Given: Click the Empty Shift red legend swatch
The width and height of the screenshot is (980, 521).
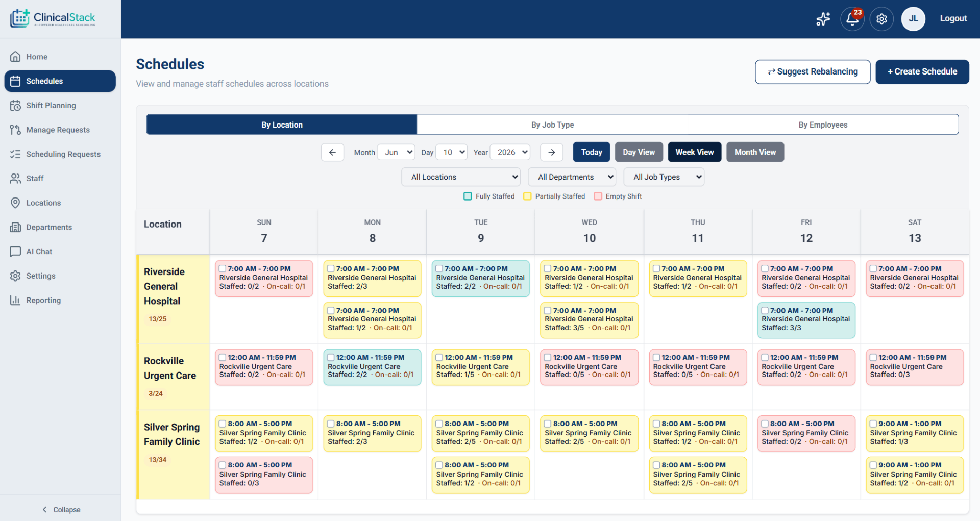Looking at the screenshot, I should [x=598, y=196].
